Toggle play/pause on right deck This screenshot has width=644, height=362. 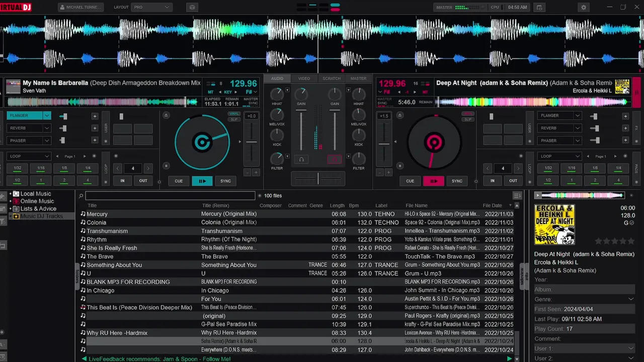433,181
